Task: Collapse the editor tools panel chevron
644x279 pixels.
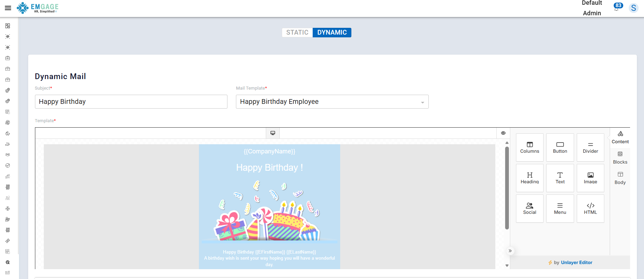Action: [510, 251]
